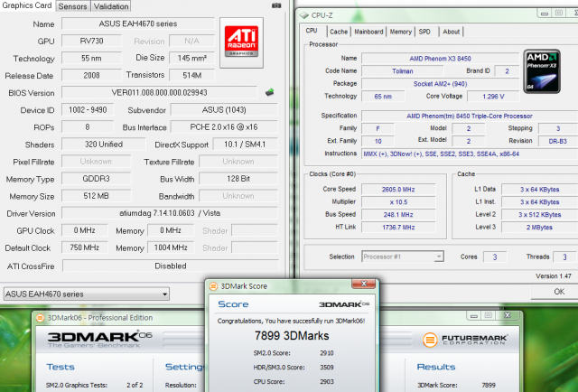Click Level 3 cache value 2 MBytes
The image size is (578, 392).
(540, 227)
